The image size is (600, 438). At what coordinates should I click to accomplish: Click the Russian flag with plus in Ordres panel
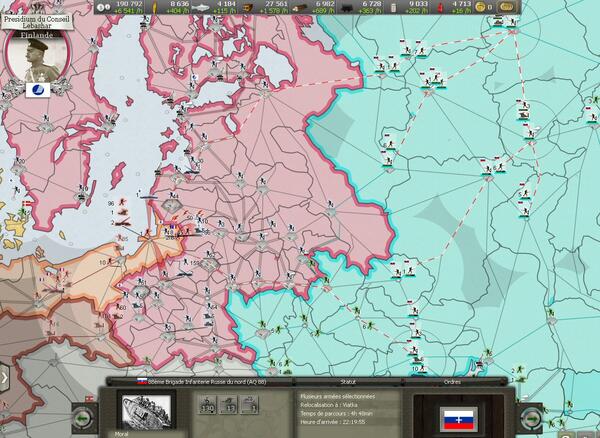pyautogui.click(x=458, y=420)
